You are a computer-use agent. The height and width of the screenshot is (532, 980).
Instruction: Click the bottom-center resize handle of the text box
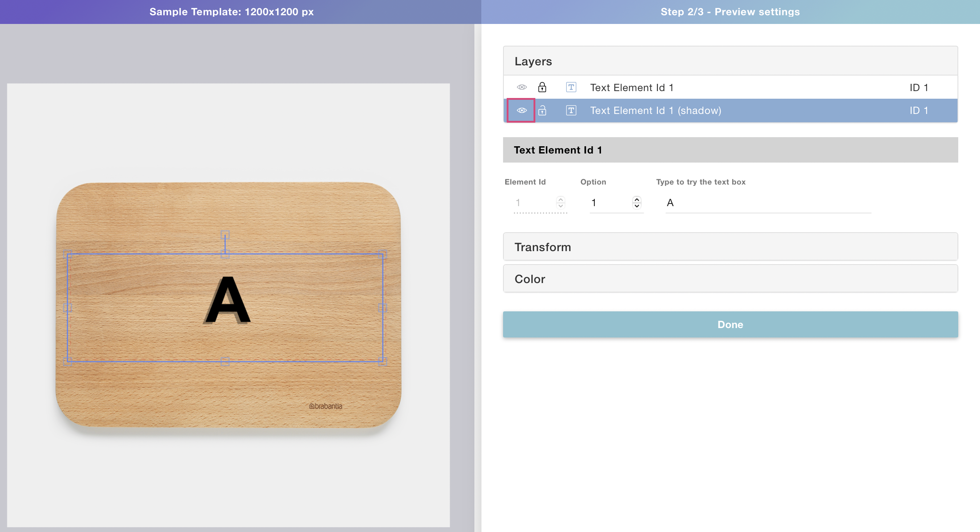click(225, 361)
